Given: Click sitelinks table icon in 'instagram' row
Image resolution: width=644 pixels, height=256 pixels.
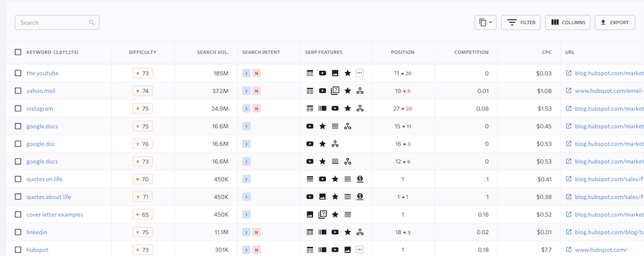Looking at the screenshot, I should 310,109.
